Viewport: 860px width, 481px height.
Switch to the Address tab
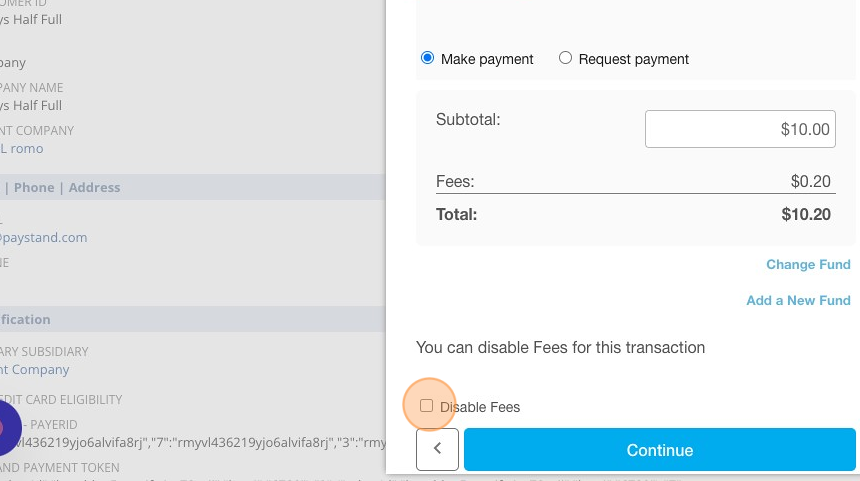click(94, 188)
